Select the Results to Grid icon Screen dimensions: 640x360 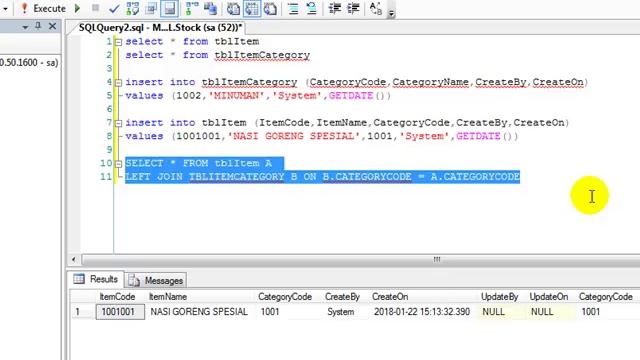[252, 9]
